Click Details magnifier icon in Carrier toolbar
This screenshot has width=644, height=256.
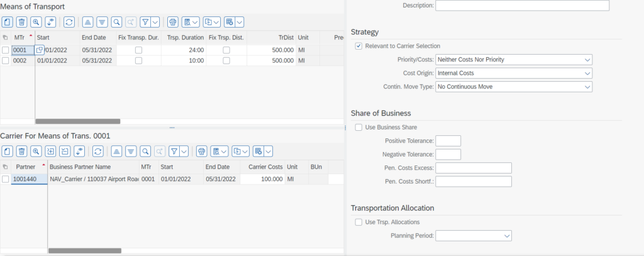pyautogui.click(x=36, y=151)
